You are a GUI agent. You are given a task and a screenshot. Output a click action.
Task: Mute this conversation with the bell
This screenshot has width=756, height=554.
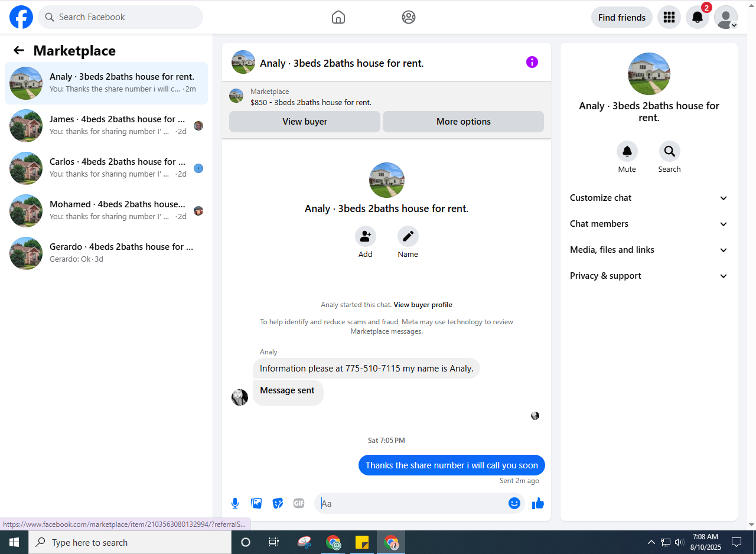(x=627, y=151)
